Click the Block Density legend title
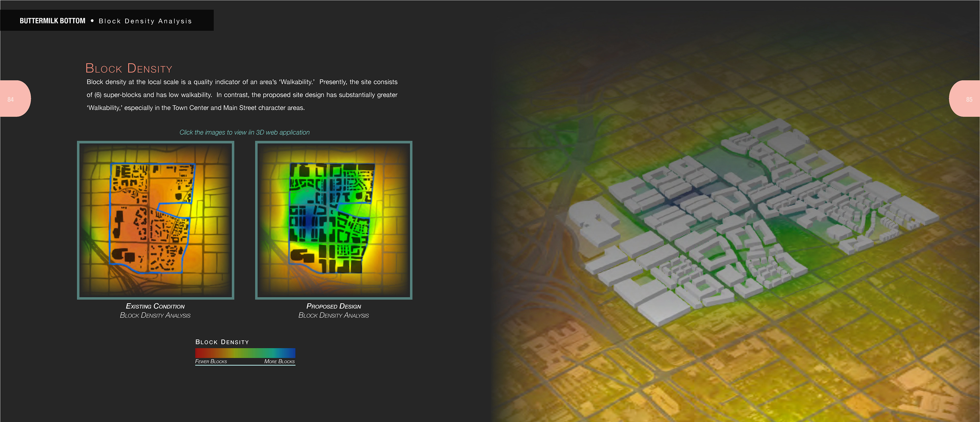 tap(222, 342)
